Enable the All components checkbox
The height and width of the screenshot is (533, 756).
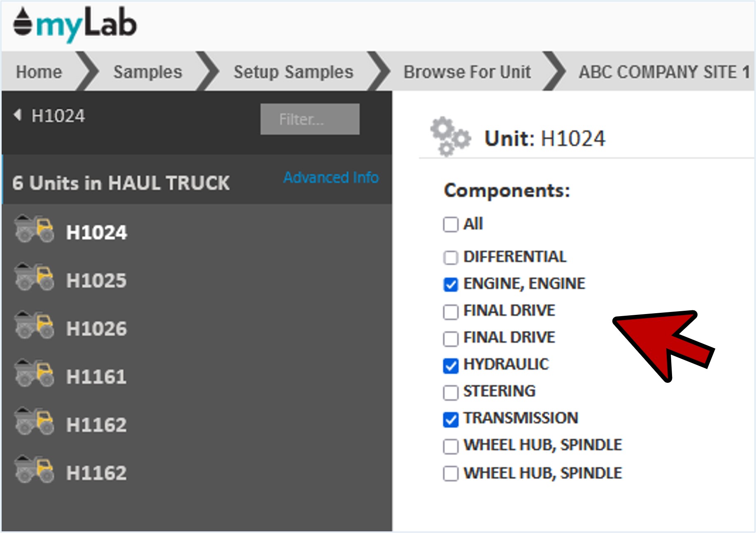451,225
